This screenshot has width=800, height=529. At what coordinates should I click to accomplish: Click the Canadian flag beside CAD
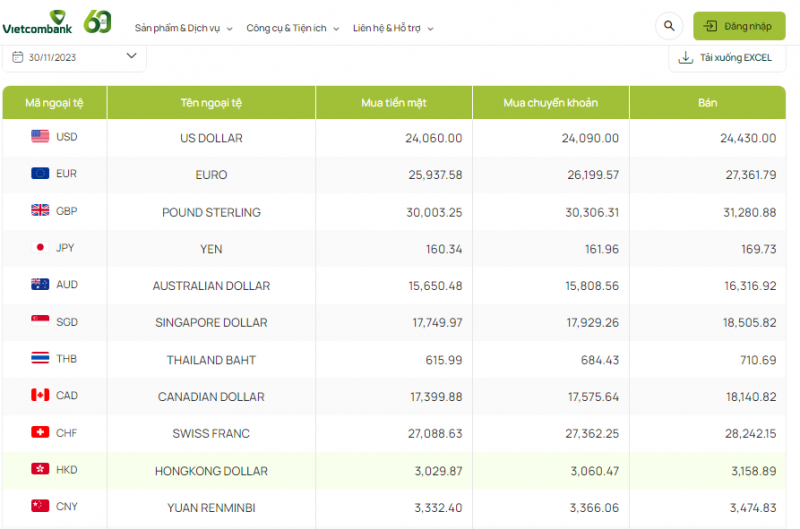[x=40, y=396]
